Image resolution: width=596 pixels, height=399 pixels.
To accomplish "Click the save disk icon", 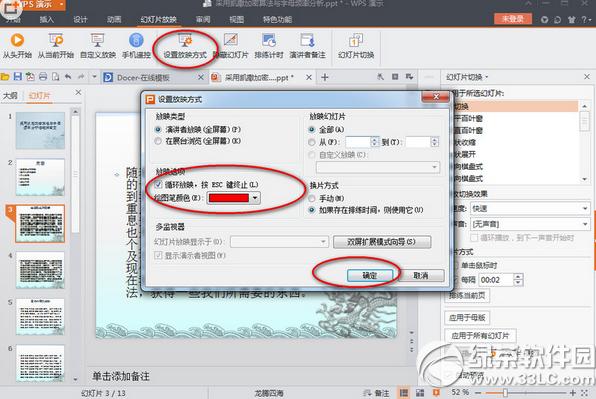I will (x=17, y=77).
